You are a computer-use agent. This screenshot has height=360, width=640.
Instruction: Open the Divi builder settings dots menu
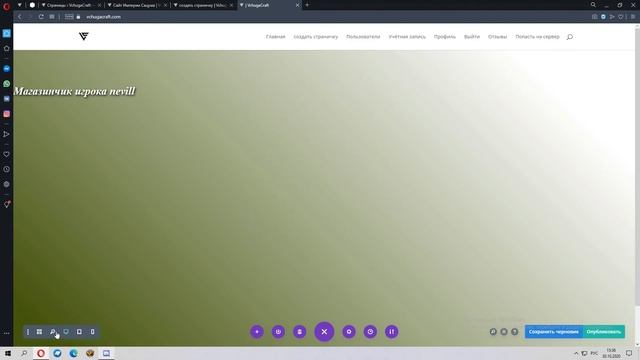(28, 332)
